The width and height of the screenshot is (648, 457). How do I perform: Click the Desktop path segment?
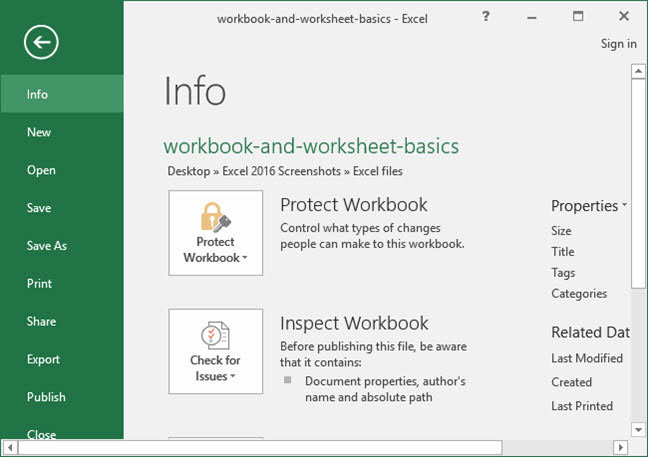point(188,171)
